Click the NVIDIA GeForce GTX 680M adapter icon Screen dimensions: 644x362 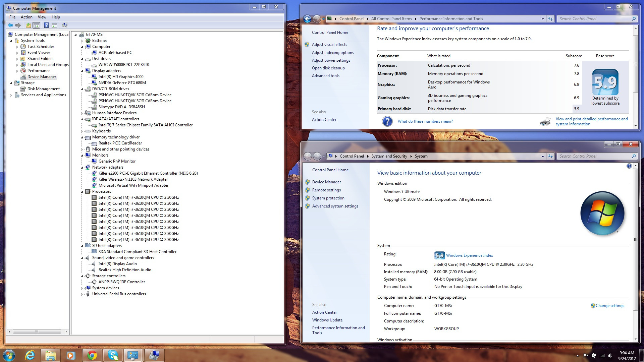(x=94, y=83)
